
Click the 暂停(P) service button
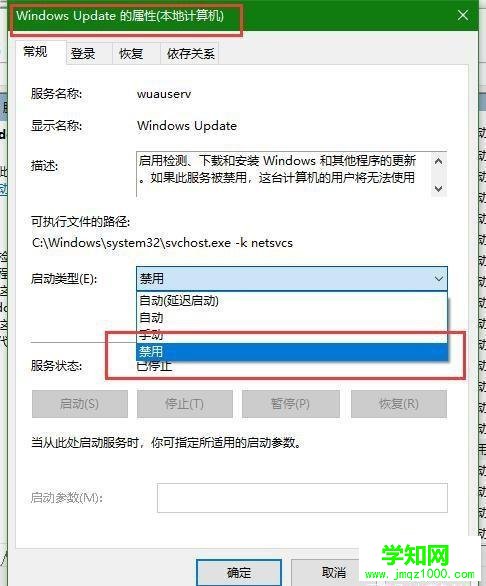tap(290, 404)
